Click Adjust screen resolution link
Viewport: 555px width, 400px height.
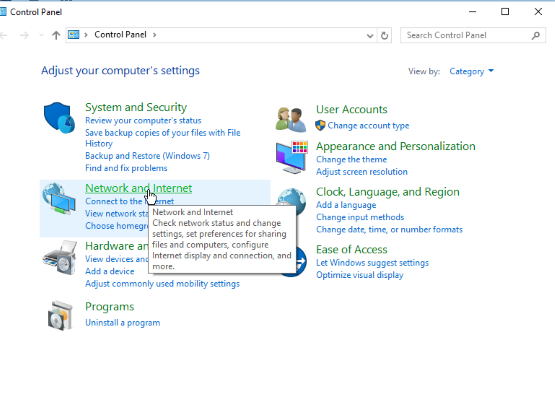tap(361, 172)
